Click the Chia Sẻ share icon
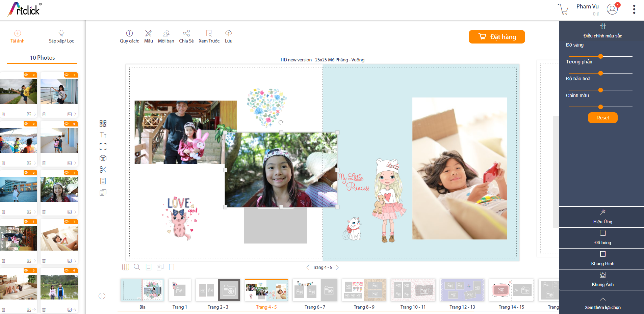The image size is (644, 314). (186, 33)
